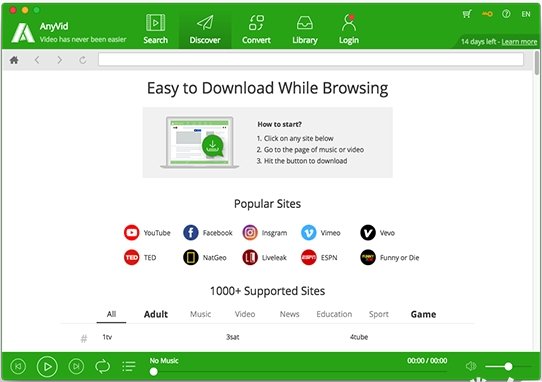Image resolution: width=542 pixels, height=382 pixels.
Task: Open the shopping cart icon
Action: coord(467,14)
